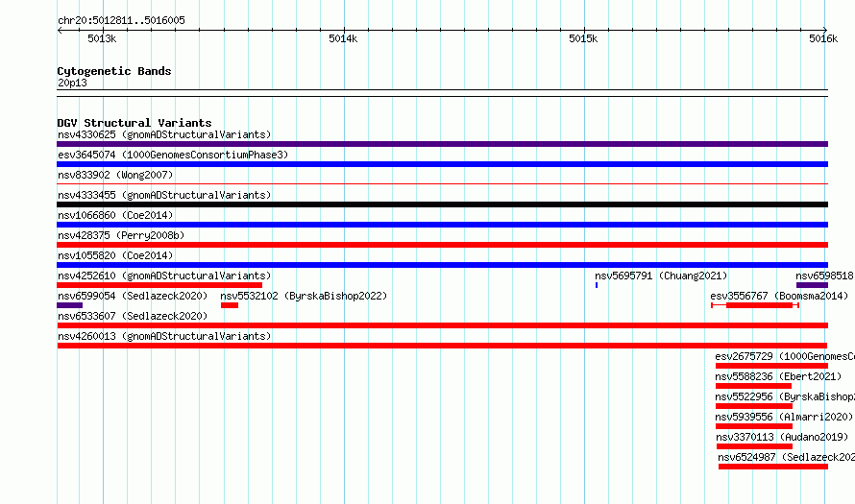The image size is (855, 504).
Task: Open nsv6599054 (Sedlazeck2020) label
Action: click(133, 296)
